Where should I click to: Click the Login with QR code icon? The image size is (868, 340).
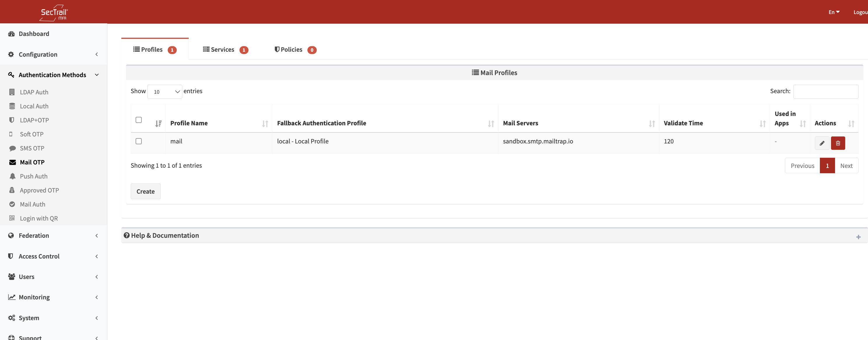click(x=12, y=218)
